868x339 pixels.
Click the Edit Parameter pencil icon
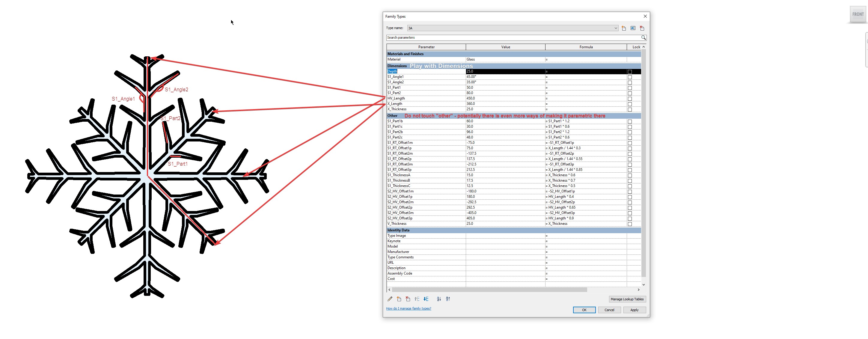tap(390, 299)
